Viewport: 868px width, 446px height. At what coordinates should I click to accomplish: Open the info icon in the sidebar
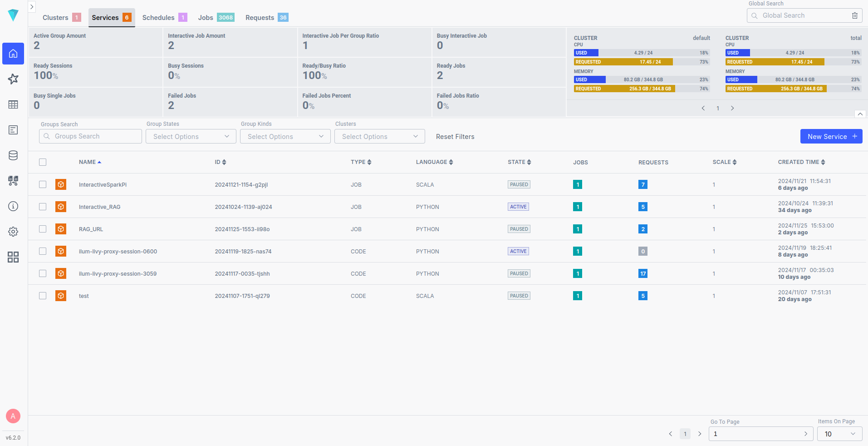coord(13,206)
